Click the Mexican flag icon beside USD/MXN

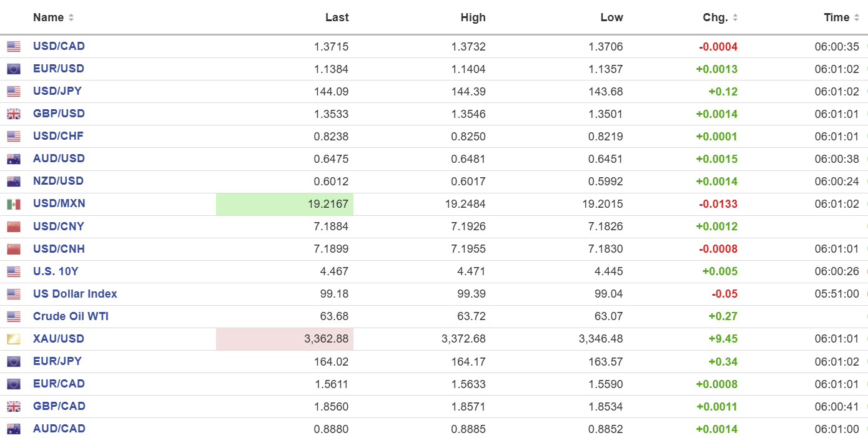[14, 204]
